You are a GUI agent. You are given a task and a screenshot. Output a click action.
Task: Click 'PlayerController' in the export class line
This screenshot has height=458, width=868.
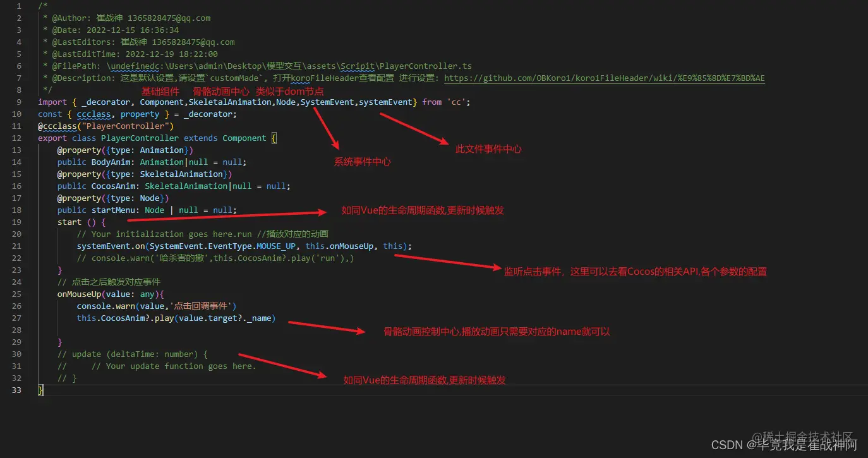click(x=140, y=138)
